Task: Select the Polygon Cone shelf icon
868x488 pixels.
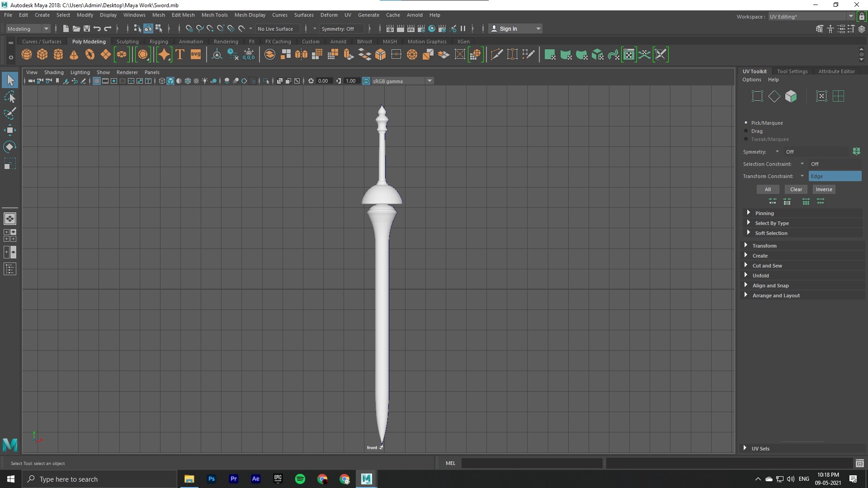Action: [74, 54]
